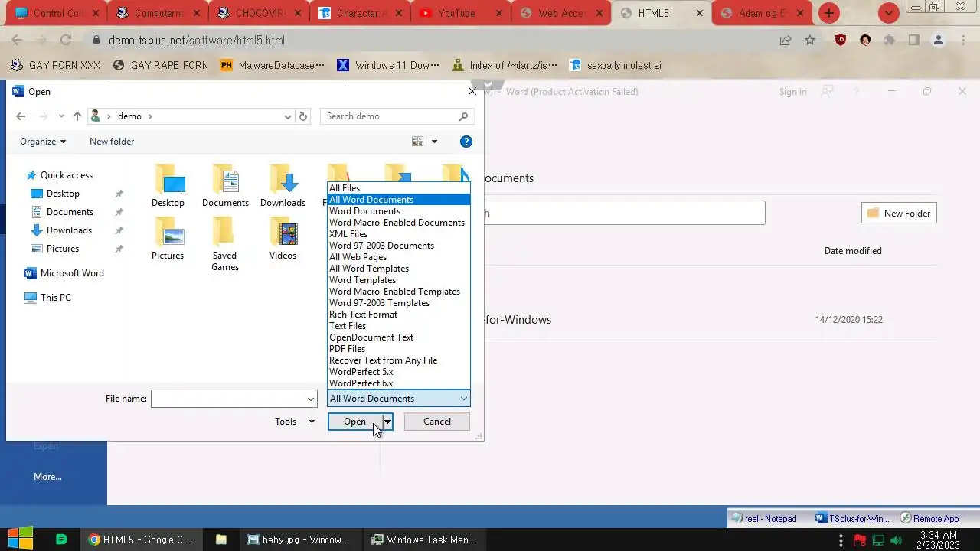
Task: Select the Documents folder icon in file list
Action: click(x=225, y=186)
